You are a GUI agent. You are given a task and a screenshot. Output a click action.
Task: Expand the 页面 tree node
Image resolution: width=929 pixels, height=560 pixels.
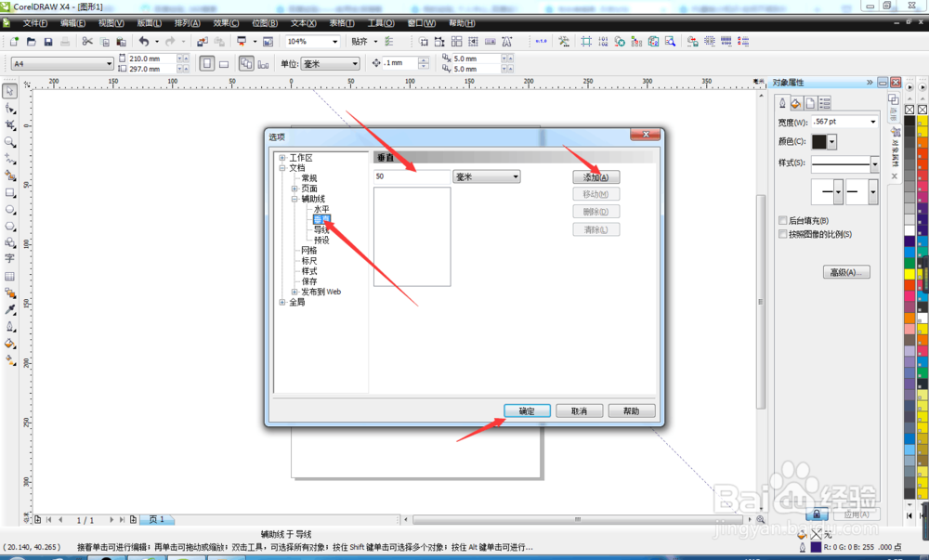[x=294, y=189]
